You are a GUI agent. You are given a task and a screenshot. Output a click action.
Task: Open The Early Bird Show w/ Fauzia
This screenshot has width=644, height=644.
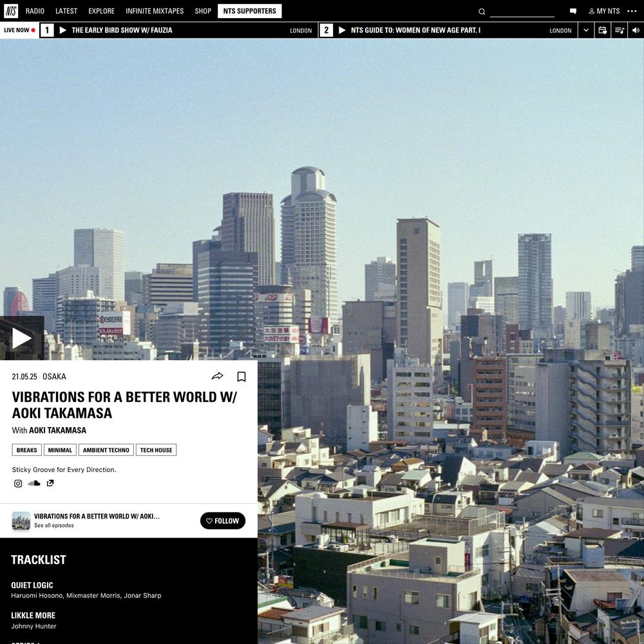coord(122,30)
